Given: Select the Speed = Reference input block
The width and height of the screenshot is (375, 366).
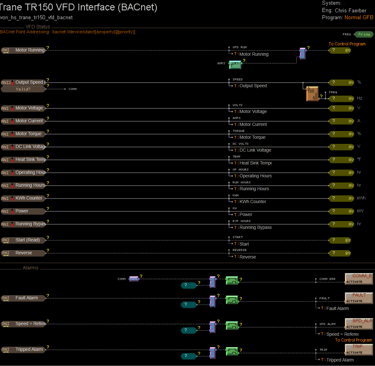Looking at the screenshot, I should (23, 324).
